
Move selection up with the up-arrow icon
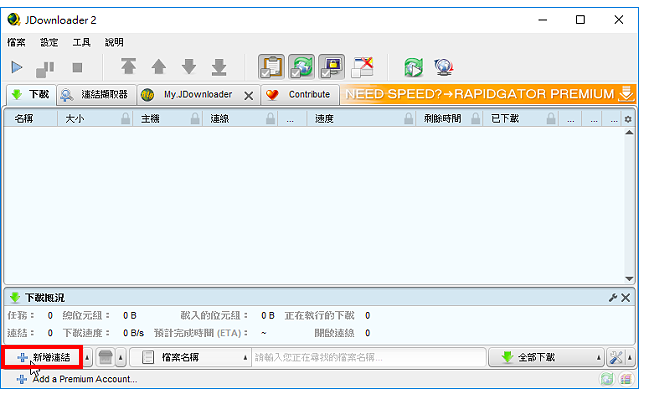[159, 67]
